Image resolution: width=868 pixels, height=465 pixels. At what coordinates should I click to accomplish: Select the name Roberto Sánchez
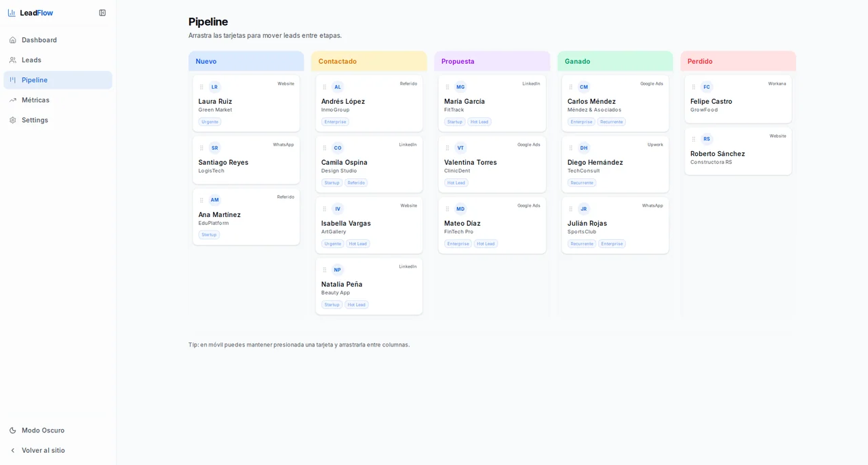717,154
